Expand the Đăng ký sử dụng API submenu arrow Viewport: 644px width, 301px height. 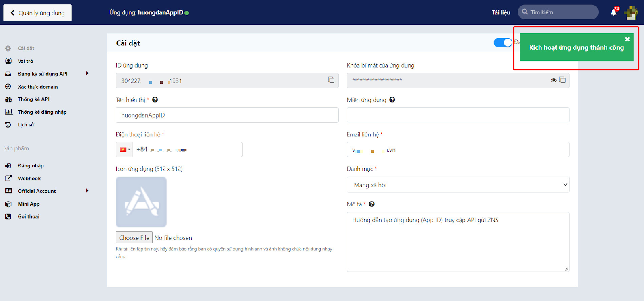87,73
